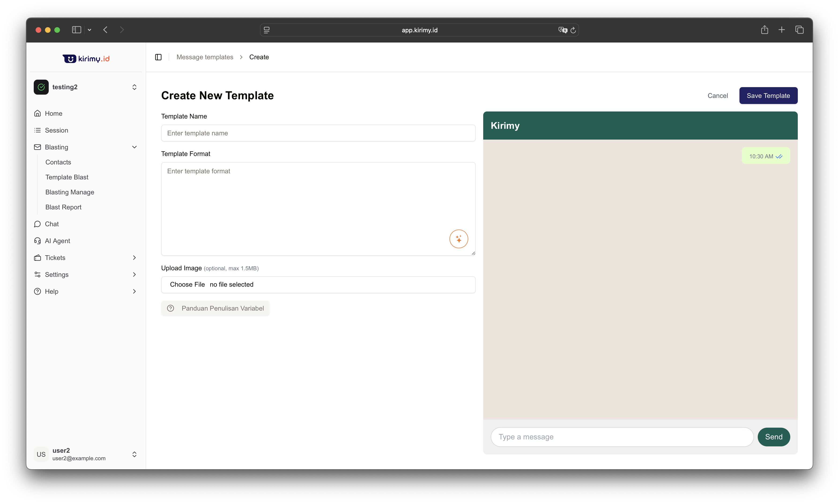The width and height of the screenshot is (839, 504).
Task: Expand the Settings submenu
Action: 134,274
